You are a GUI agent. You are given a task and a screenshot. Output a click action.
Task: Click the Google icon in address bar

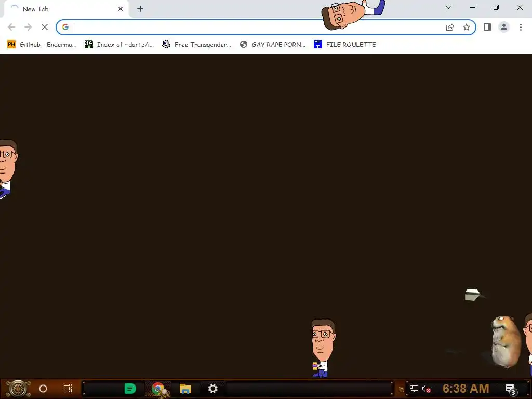click(65, 27)
